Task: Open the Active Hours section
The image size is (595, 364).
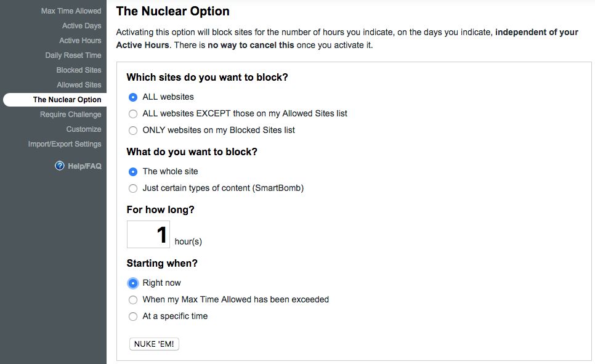Action: point(80,41)
